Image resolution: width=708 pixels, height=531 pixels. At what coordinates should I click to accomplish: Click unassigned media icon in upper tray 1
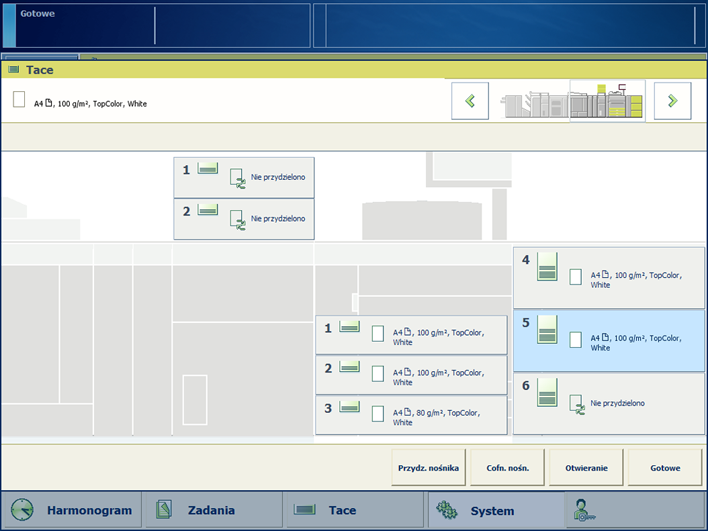[238, 178]
